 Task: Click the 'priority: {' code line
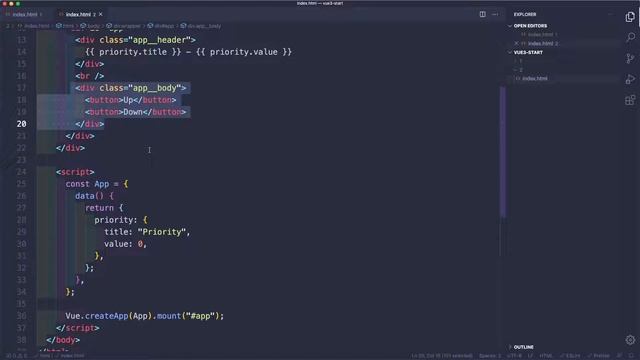121,220
